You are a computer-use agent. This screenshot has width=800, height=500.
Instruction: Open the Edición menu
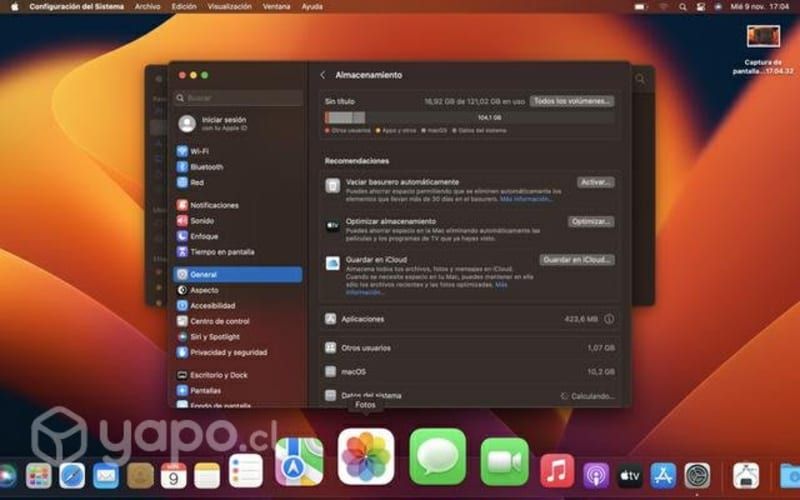click(x=184, y=7)
